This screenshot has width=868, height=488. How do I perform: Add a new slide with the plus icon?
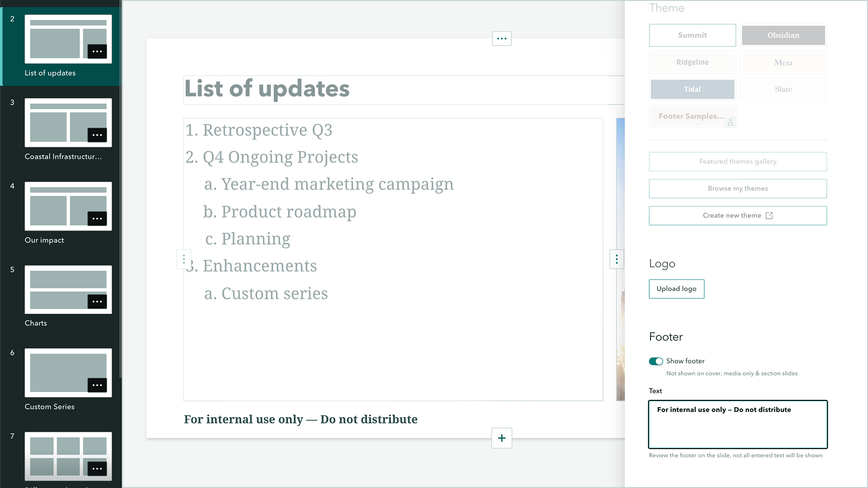501,438
